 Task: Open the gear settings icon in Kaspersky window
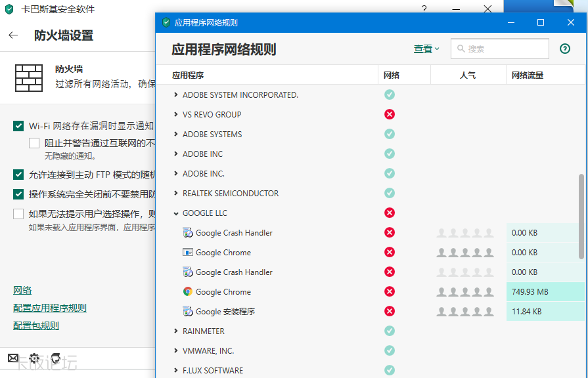point(35,358)
